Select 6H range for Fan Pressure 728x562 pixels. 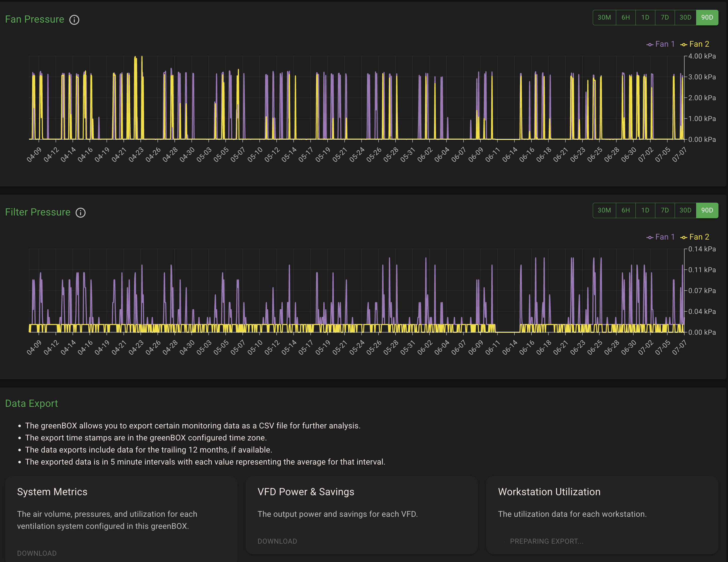625,17
